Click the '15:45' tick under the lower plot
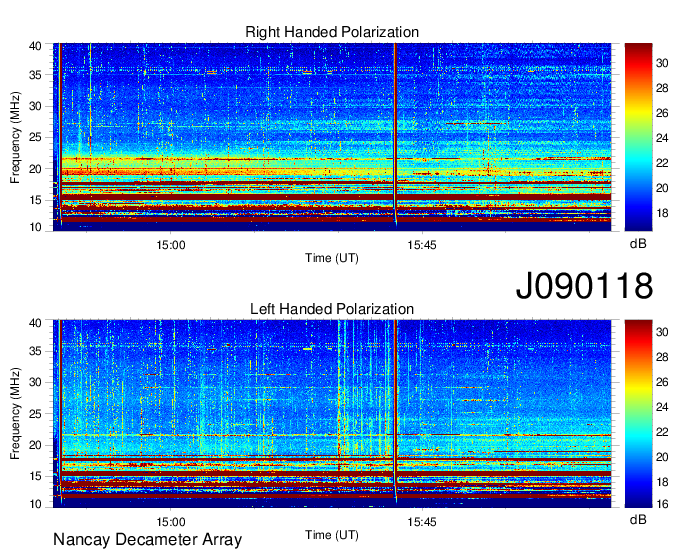680x552 pixels. pyautogui.click(x=422, y=522)
